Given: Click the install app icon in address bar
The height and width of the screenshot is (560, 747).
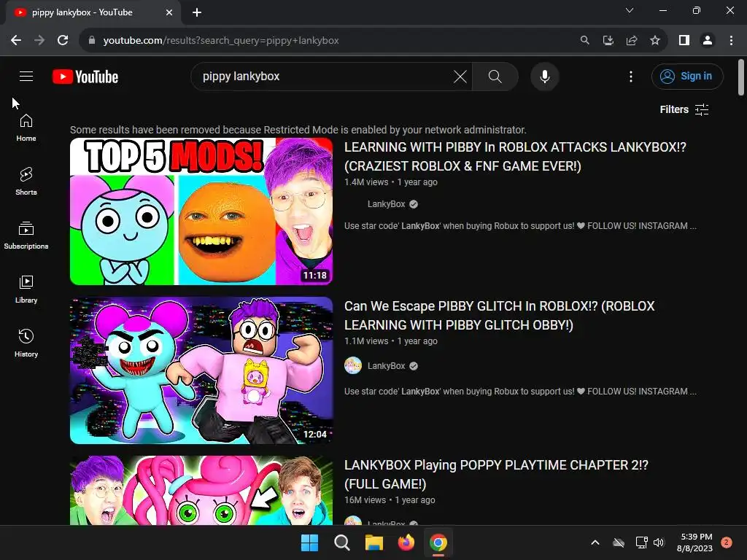Looking at the screenshot, I should [608, 41].
